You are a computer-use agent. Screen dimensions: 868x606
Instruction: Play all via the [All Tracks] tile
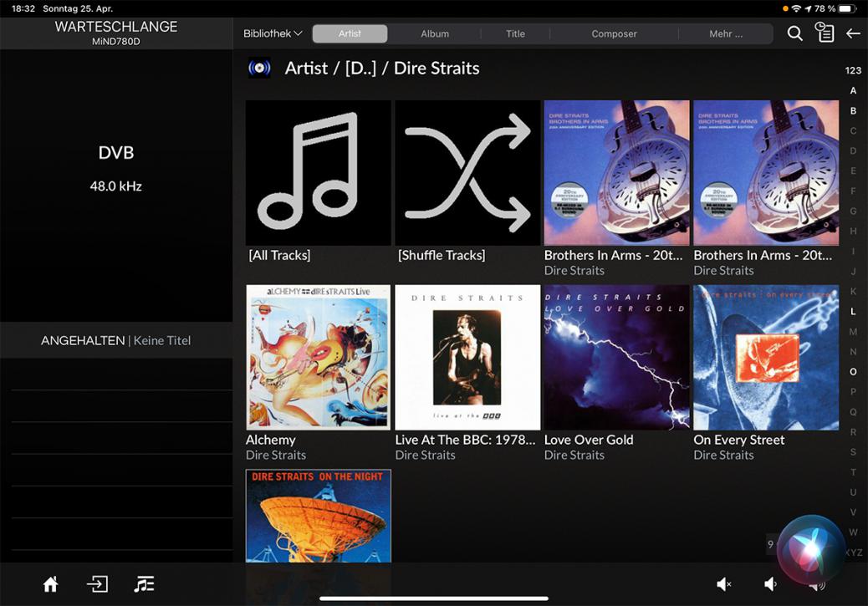(x=318, y=173)
